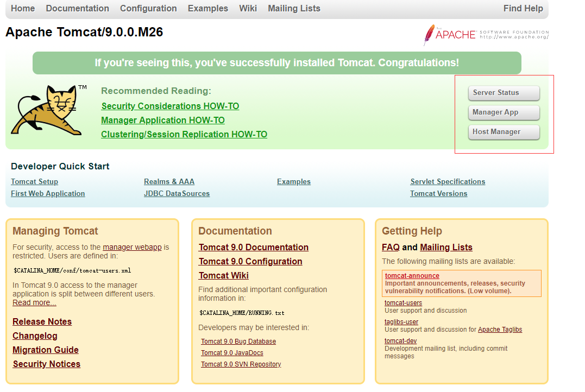This screenshot has height=392, width=585.
Task: Follow the Tomcat Versions link
Action: (439, 194)
